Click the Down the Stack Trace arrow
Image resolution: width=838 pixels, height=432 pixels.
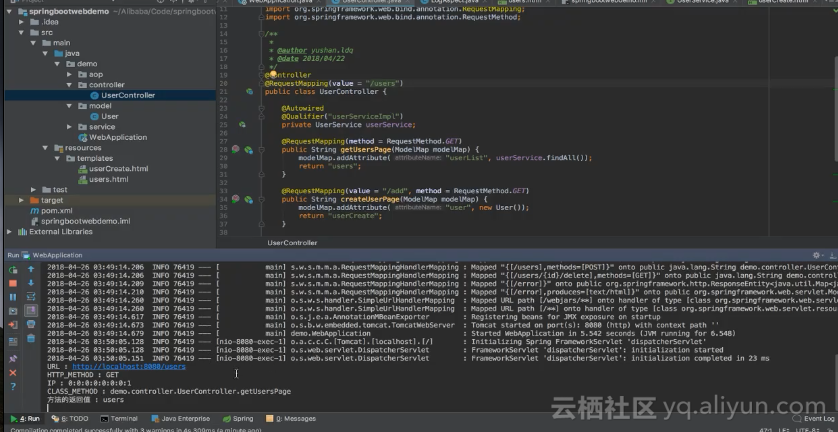coord(31,283)
